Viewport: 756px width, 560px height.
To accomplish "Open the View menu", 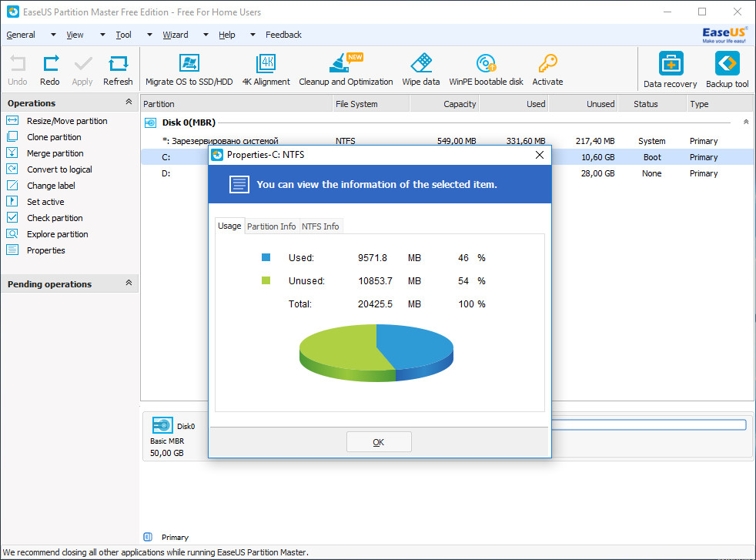I will (x=75, y=35).
